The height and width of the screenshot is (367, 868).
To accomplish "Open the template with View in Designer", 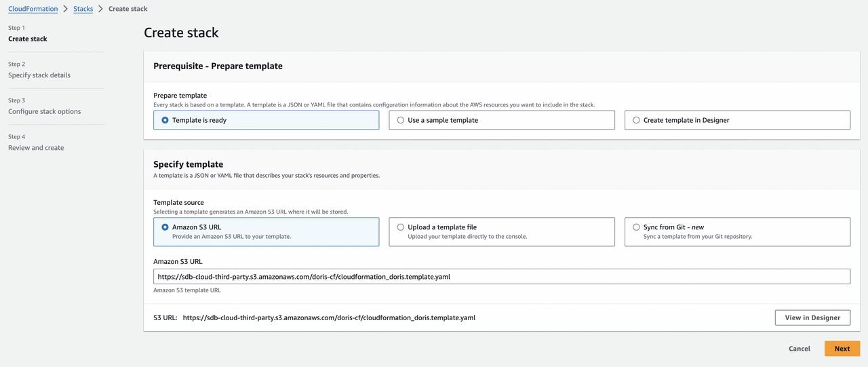I will [x=812, y=317].
